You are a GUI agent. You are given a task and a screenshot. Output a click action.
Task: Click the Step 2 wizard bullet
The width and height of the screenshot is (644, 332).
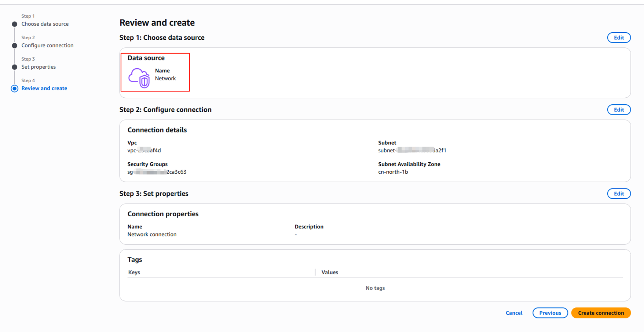15,46
